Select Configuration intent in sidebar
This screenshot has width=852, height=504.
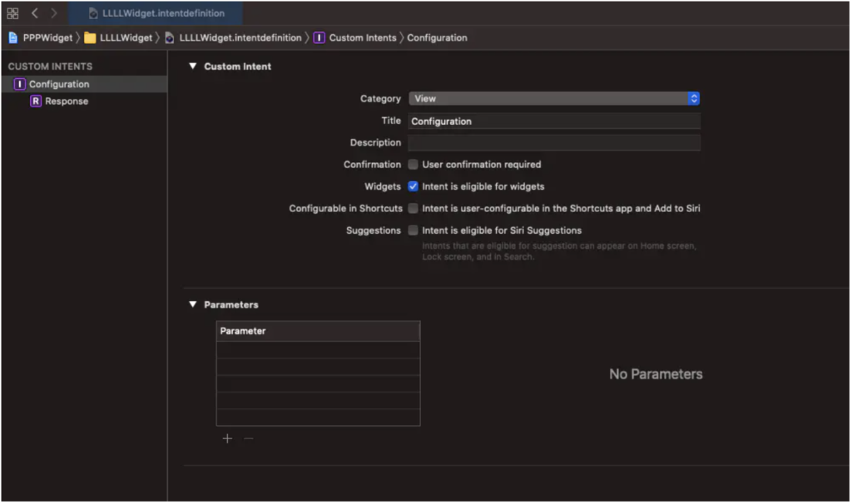[84, 84]
